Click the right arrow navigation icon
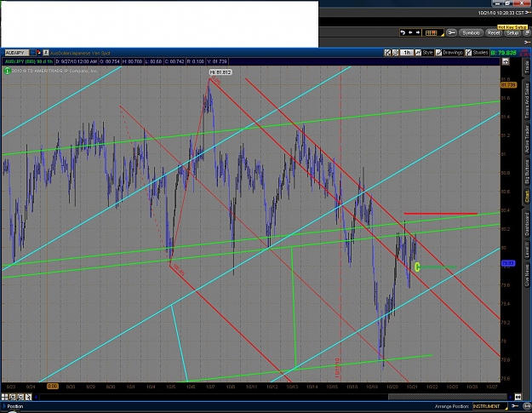This screenshot has height=413, width=532. tap(418, 32)
